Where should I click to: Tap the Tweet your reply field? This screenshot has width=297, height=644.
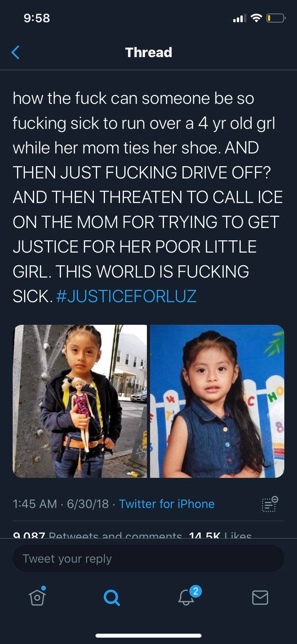pos(148,558)
